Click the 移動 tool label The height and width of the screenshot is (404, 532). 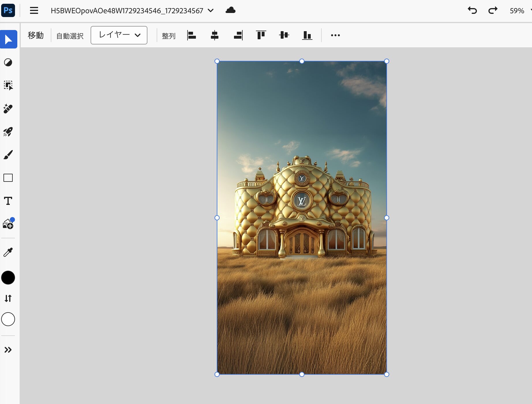coord(36,35)
